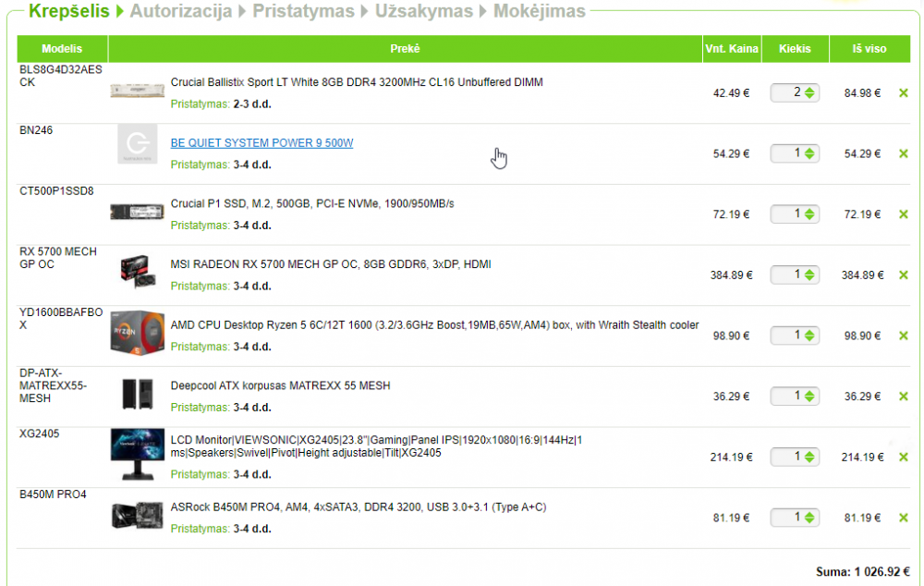Select model code BN246
924x586 pixels.
tap(36, 130)
